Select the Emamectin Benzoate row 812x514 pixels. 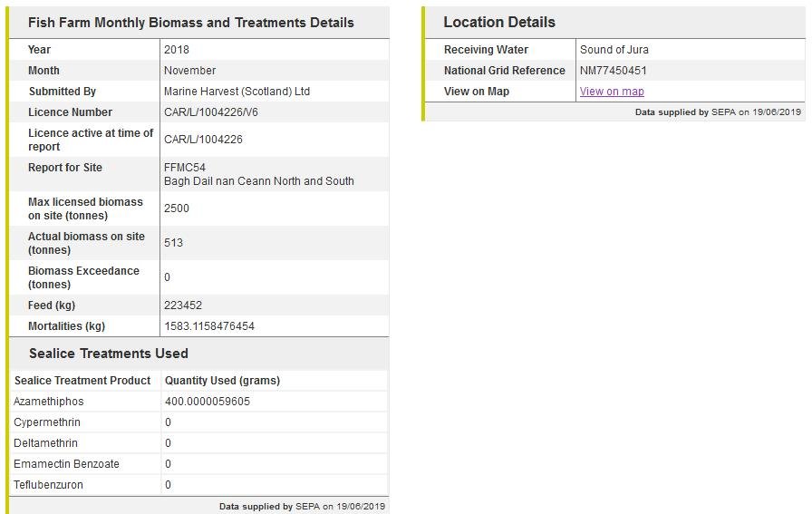(x=66, y=464)
